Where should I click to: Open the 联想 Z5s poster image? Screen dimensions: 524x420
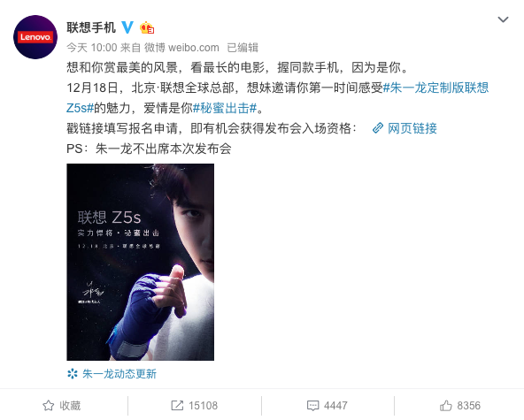[141, 262]
